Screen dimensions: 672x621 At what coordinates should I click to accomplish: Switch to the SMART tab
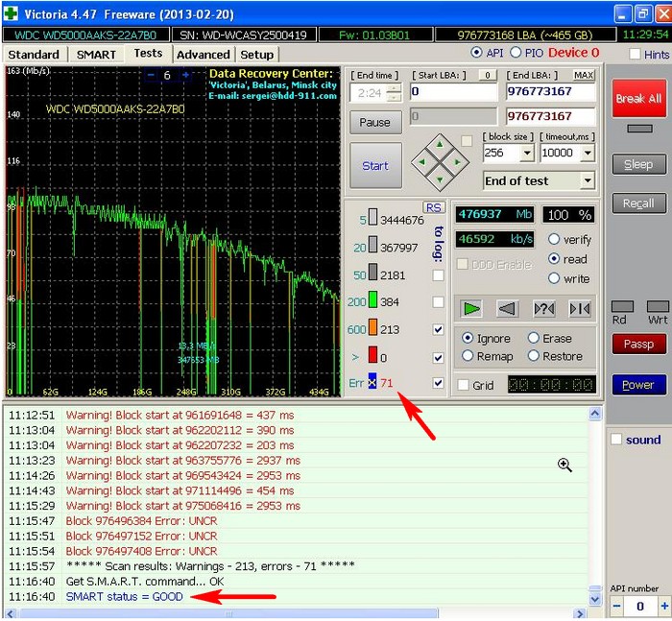[x=96, y=55]
